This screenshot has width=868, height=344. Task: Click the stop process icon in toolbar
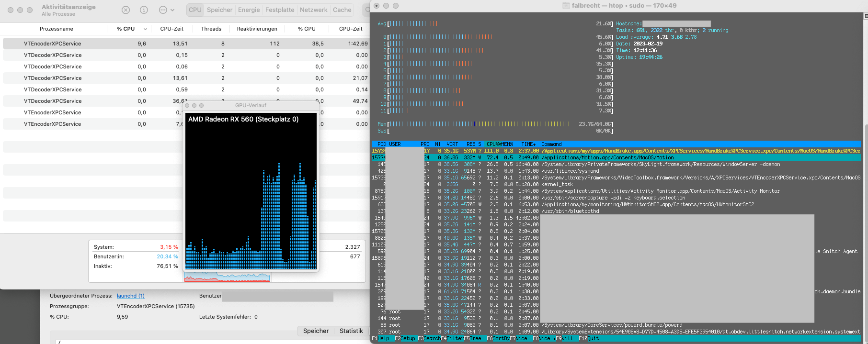tap(126, 10)
